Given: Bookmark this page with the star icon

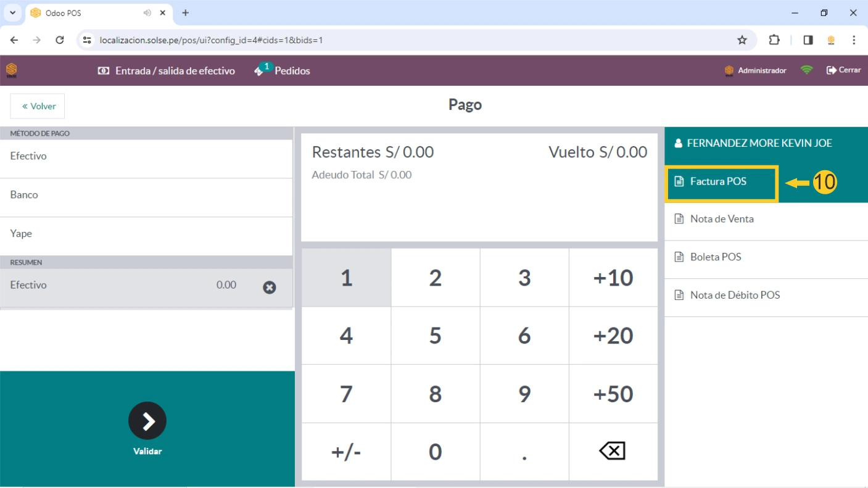Looking at the screenshot, I should tap(742, 40).
